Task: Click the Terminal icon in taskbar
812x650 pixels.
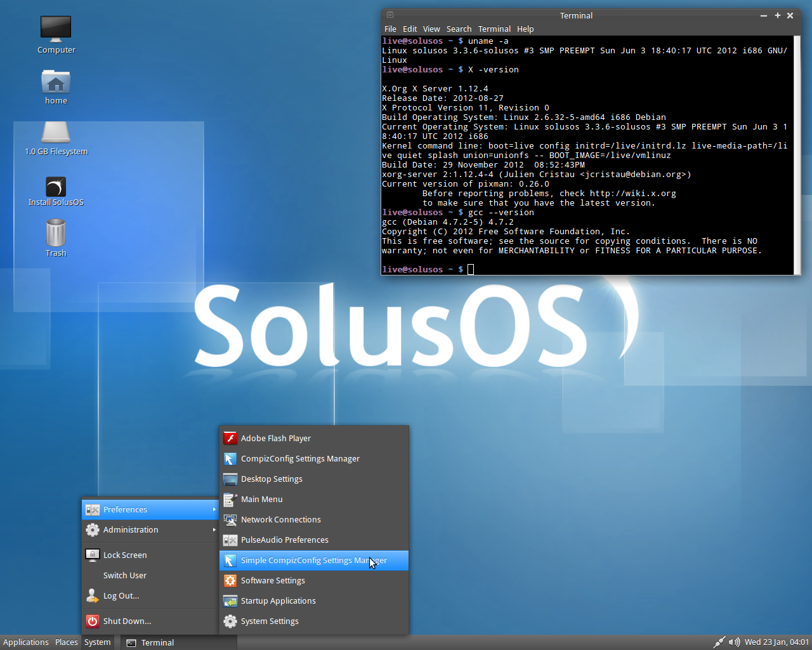Action: click(x=131, y=643)
